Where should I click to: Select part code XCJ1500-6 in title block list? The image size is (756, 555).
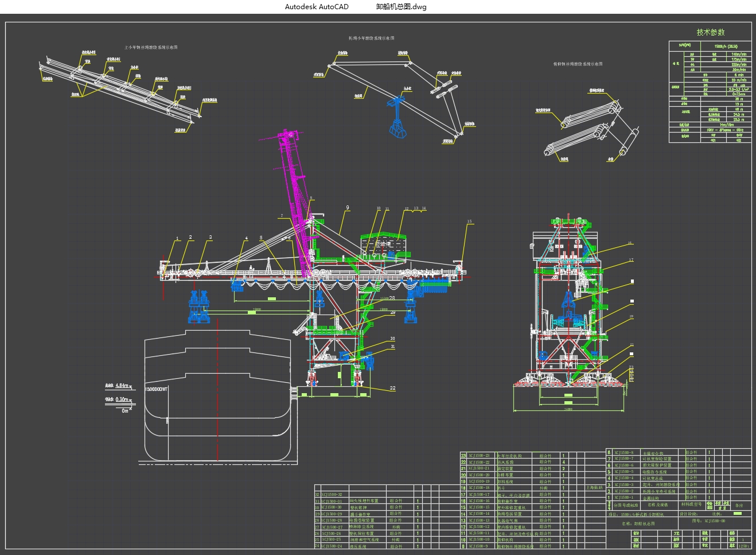[x=624, y=465]
